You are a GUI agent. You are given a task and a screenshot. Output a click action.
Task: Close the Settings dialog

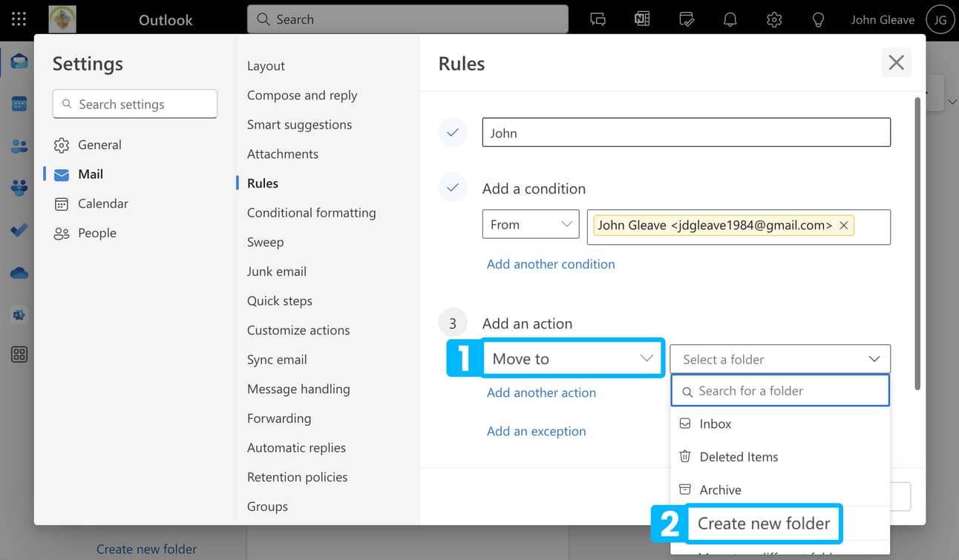(x=897, y=63)
